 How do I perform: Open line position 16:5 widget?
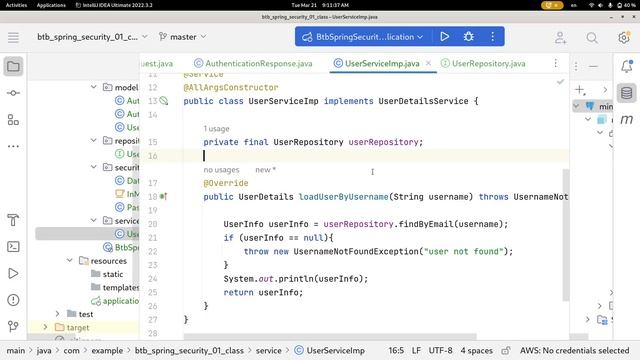click(x=396, y=351)
